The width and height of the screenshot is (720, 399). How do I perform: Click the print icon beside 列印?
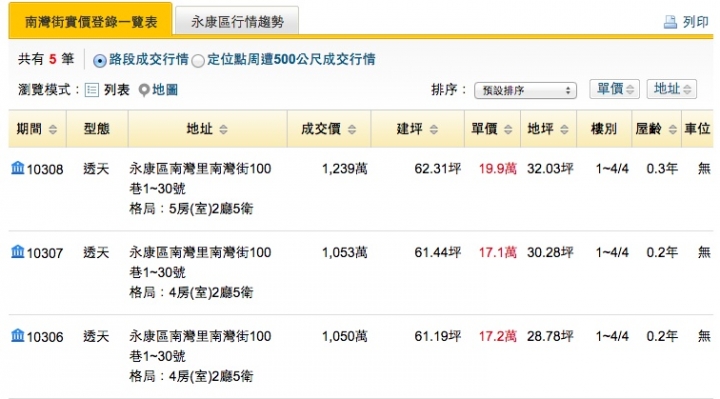coord(670,22)
